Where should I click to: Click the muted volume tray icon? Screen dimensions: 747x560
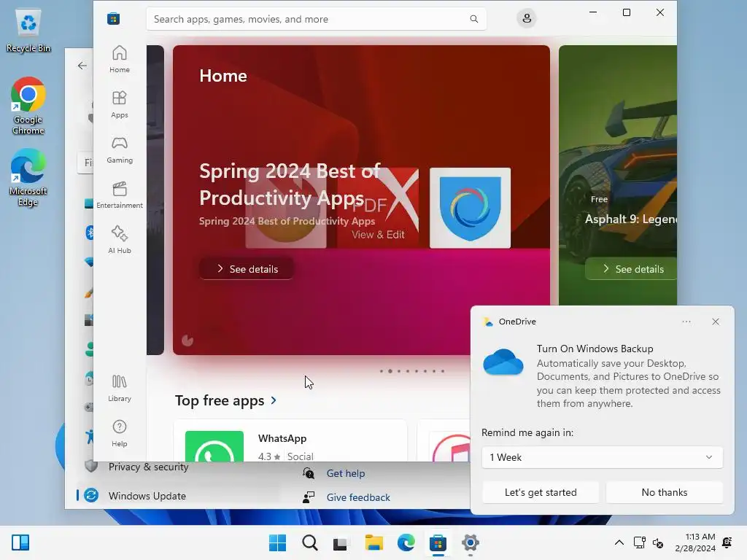[658, 542]
